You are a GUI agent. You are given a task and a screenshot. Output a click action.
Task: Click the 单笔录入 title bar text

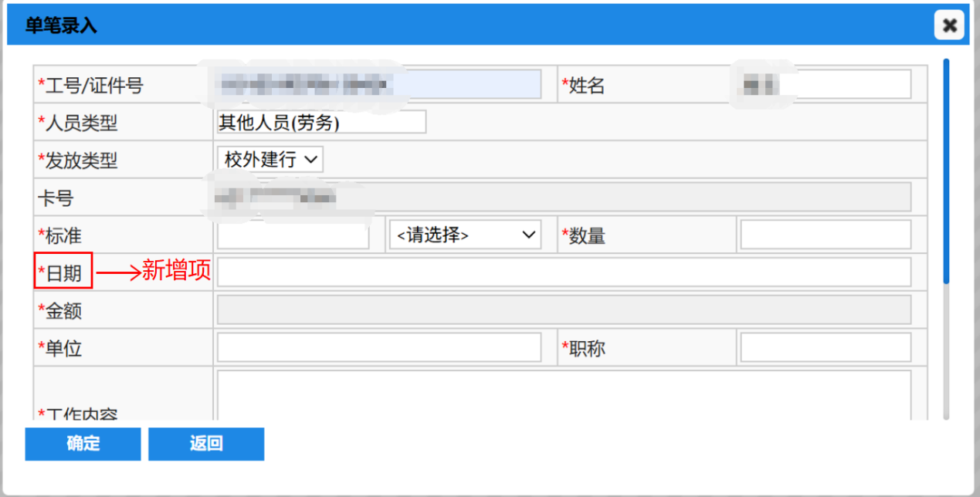61,25
